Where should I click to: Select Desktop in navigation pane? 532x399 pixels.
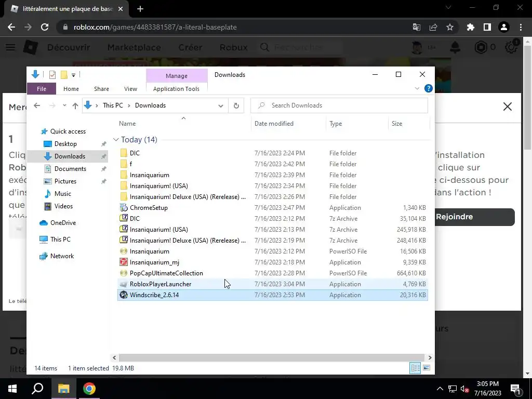click(65, 144)
